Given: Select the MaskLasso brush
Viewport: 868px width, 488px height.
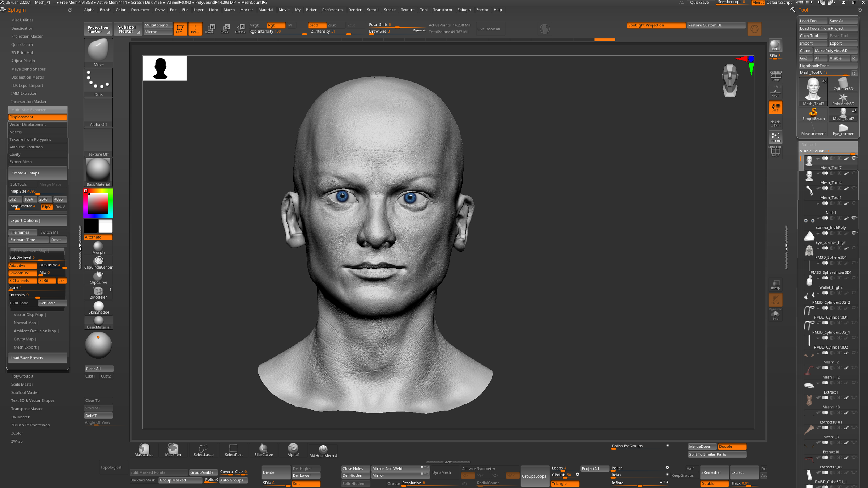Looking at the screenshot, I should (144, 449).
